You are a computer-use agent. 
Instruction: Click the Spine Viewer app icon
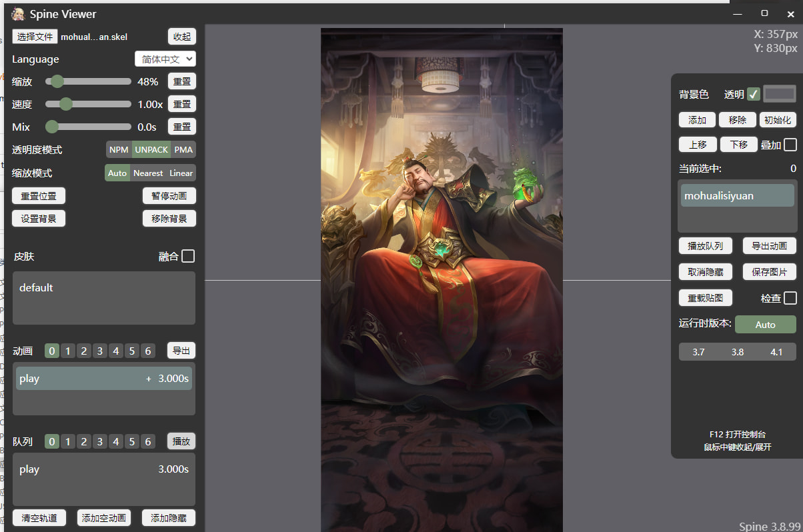(18, 14)
